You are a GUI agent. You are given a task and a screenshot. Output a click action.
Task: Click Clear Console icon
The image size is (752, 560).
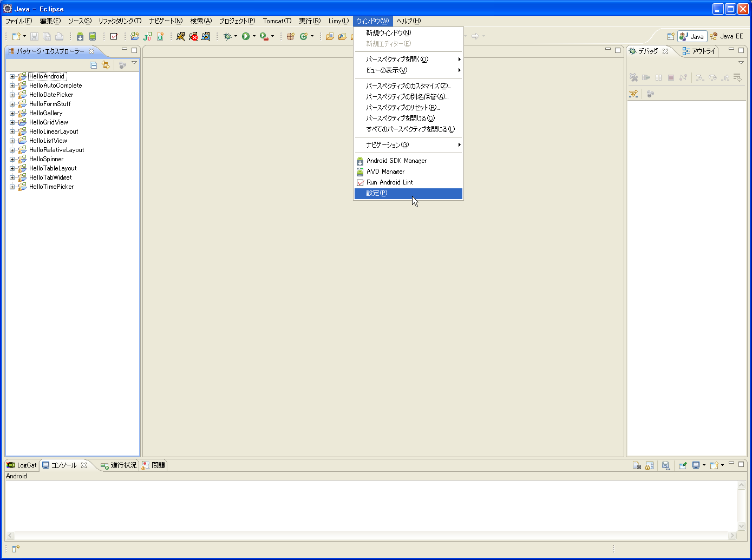point(637,465)
